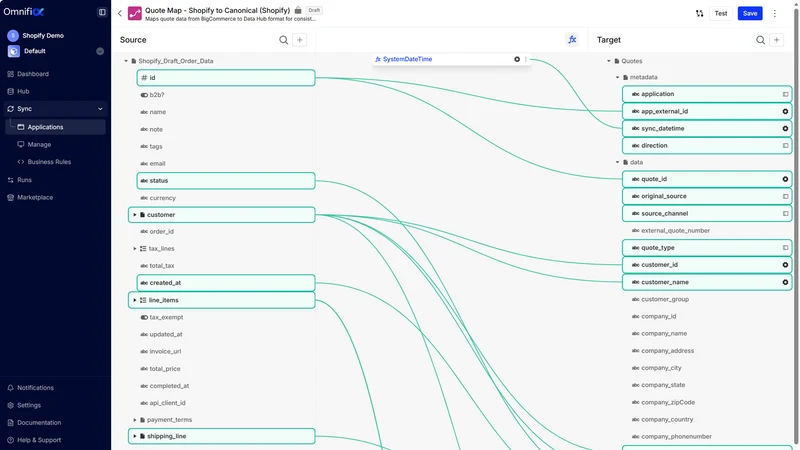Search the Source fields
This screenshot has width=800, height=450.
[x=284, y=40]
